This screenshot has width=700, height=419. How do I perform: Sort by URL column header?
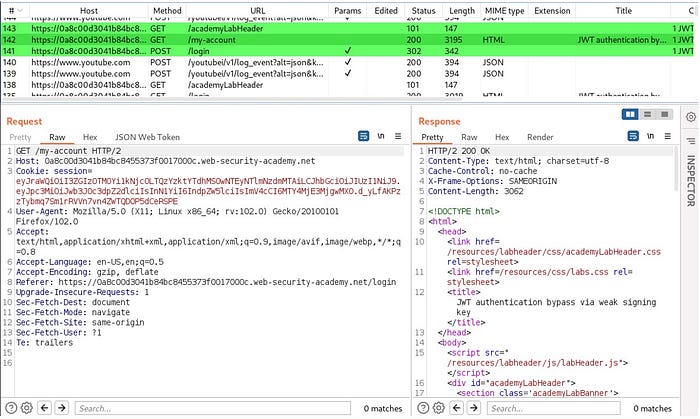tap(258, 11)
